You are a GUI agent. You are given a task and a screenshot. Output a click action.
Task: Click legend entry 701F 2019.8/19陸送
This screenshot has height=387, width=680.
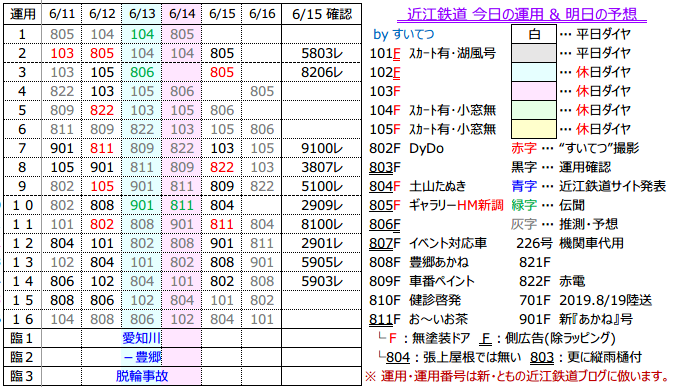pos(585,300)
